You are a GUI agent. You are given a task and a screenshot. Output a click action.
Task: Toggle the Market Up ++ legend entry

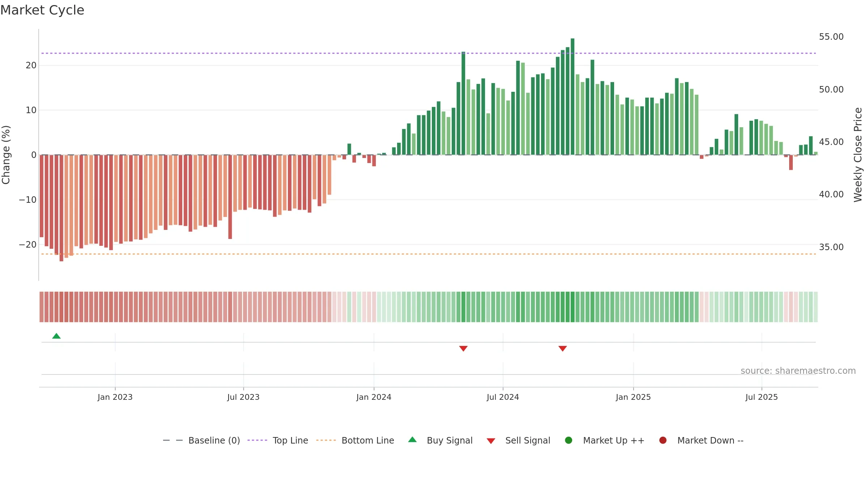click(604, 440)
